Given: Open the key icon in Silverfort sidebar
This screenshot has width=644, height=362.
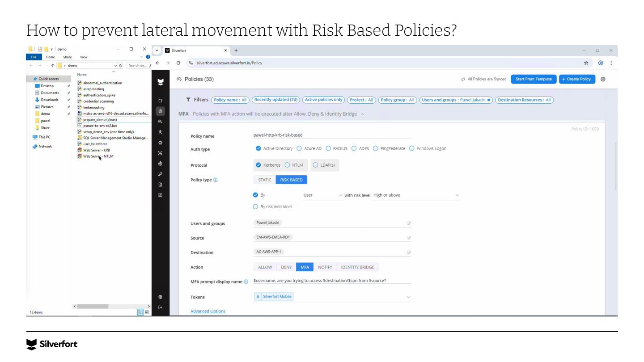Looking at the screenshot, I should click(161, 174).
